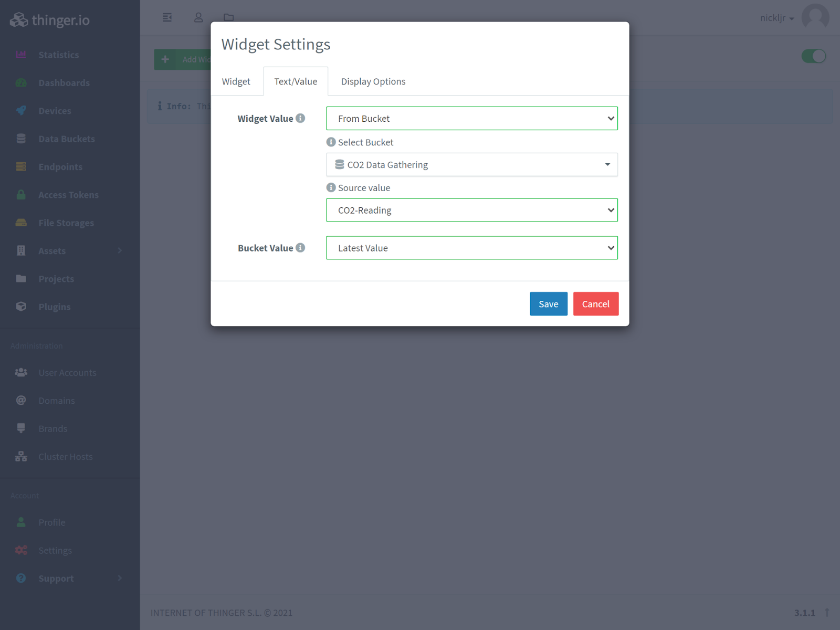This screenshot has width=840, height=630.
Task: Click the Endpoints sidebar icon
Action: [x=21, y=166]
